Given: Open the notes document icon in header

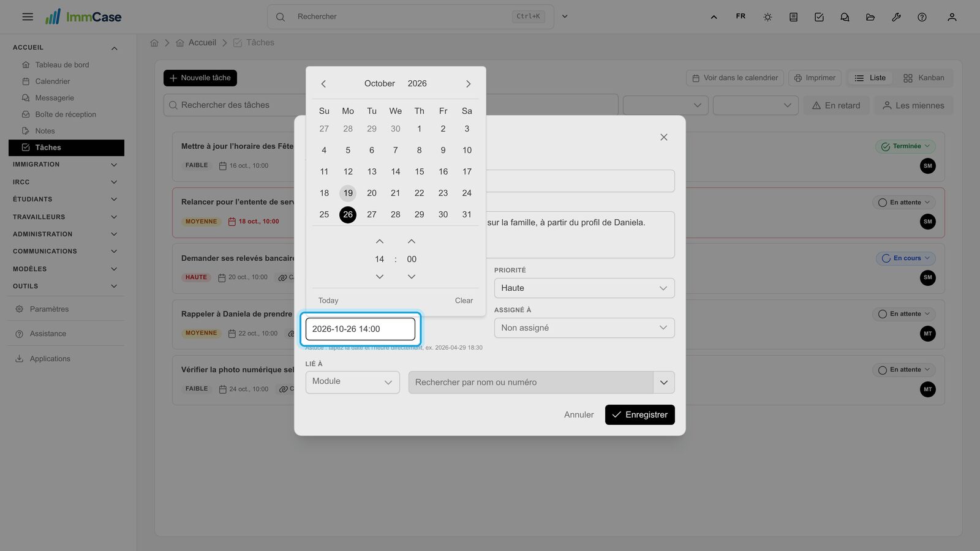Looking at the screenshot, I should [x=793, y=17].
